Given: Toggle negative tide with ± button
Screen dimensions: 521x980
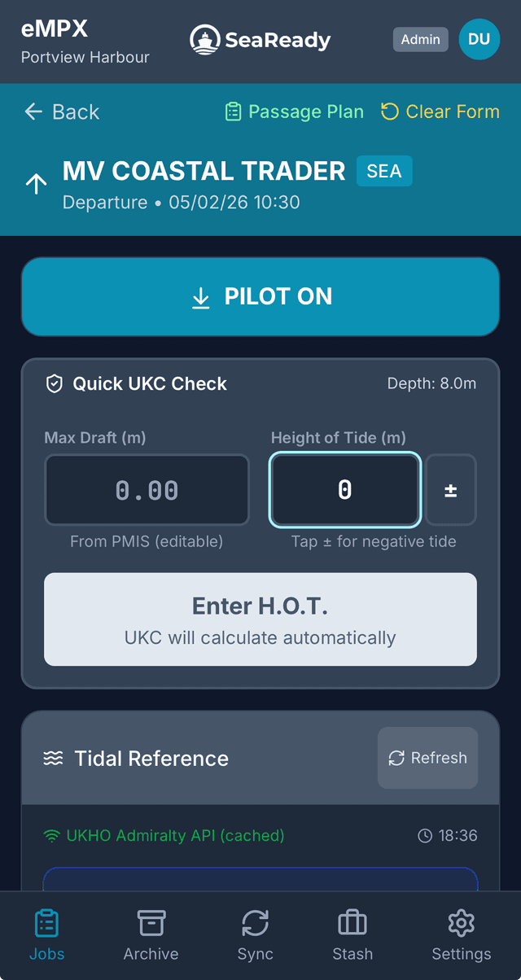Looking at the screenshot, I should 450,490.
